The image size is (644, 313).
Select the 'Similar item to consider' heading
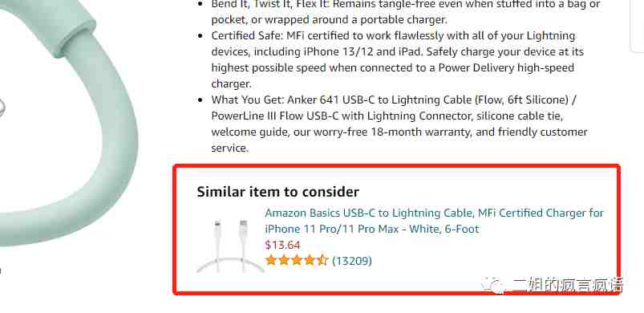click(x=278, y=192)
